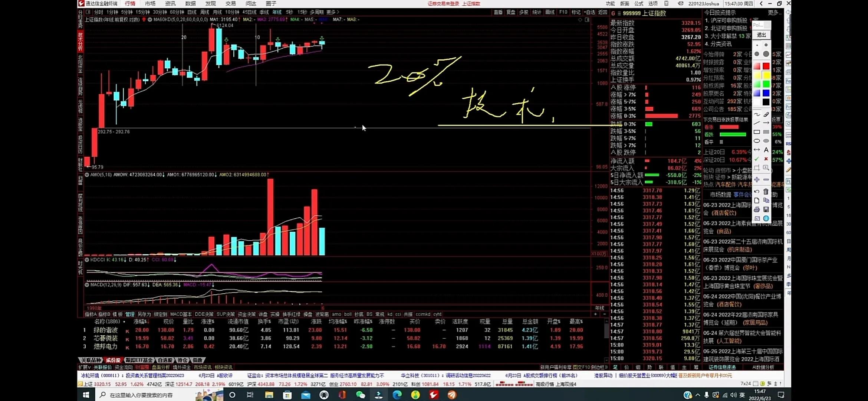
Task: Click the trash can clear-drawings icon
Action: click(766, 192)
